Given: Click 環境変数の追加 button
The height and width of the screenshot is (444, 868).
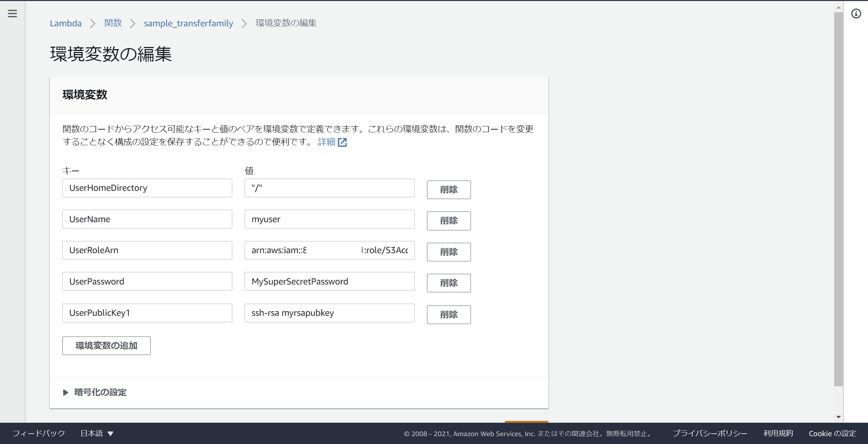Looking at the screenshot, I should tap(106, 346).
